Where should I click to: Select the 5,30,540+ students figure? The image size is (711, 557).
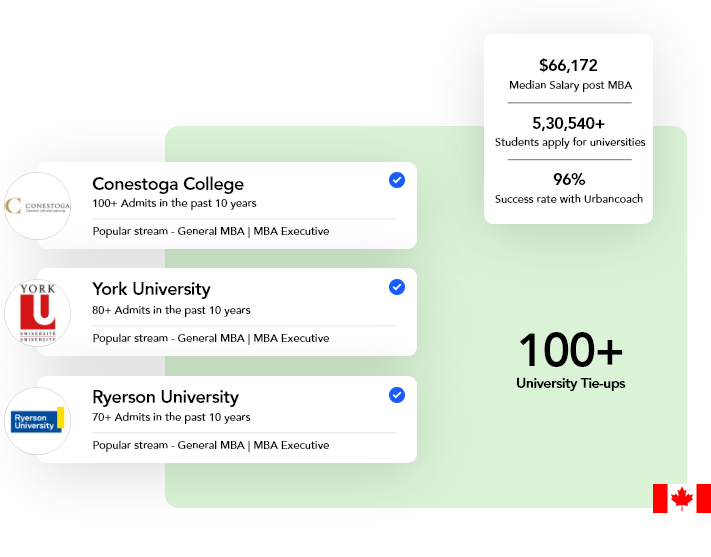coord(568,123)
